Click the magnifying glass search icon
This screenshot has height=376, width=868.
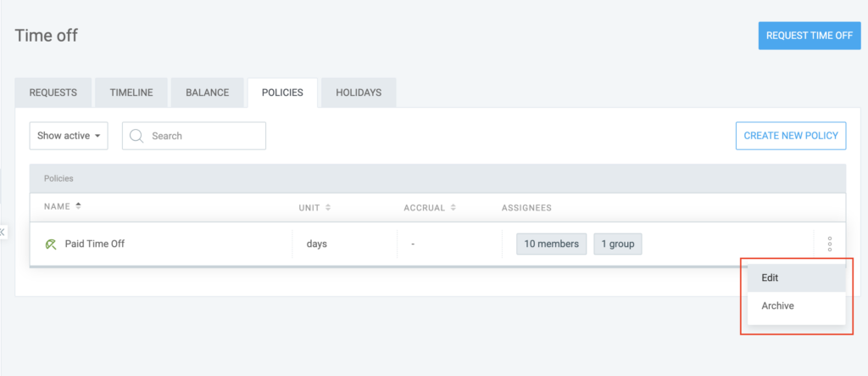pos(136,136)
